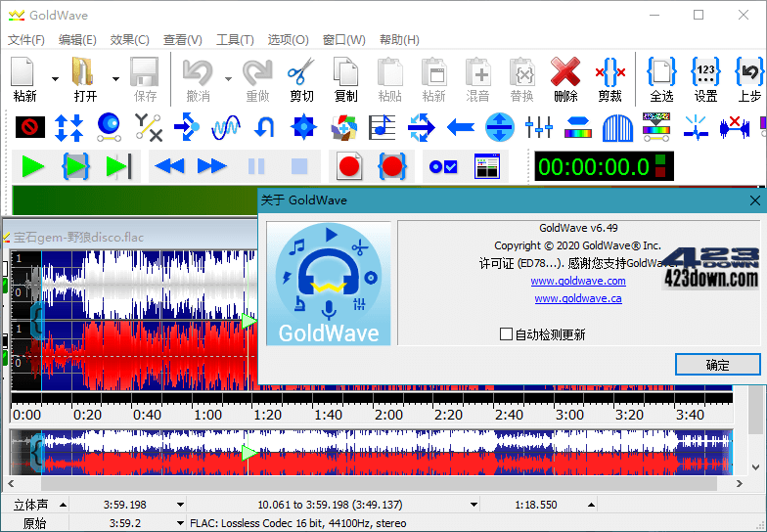Open the dropdown beside length 3:59.198
Viewport: 767px width, 532px height.
pyautogui.click(x=180, y=505)
